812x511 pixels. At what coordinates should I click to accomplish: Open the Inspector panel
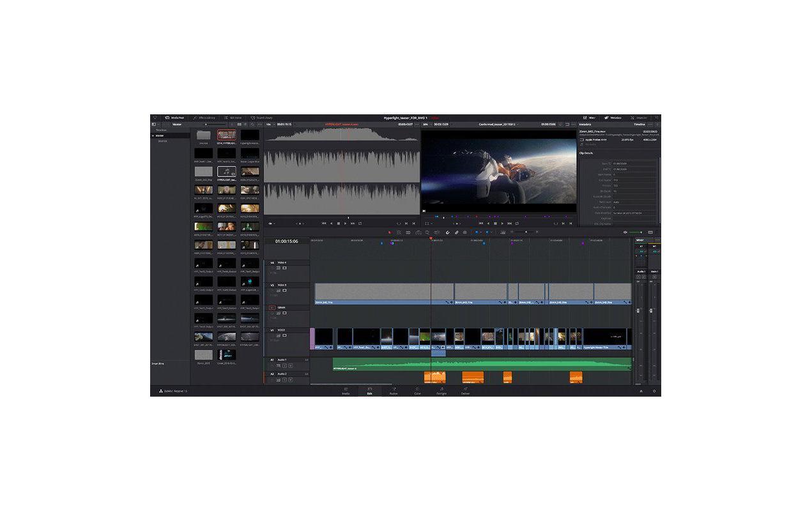click(639, 118)
